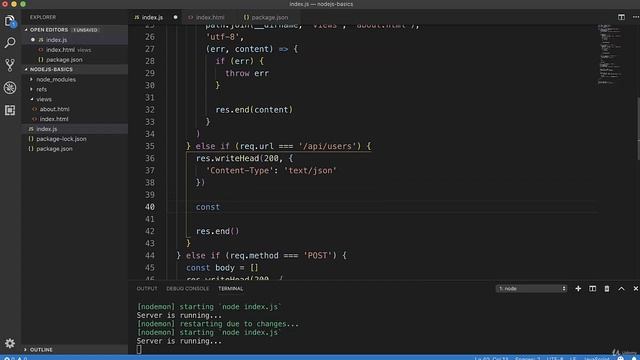Screen dimensions: 640x360
Task: Click the code minimap overview
Action: pos(610,54)
